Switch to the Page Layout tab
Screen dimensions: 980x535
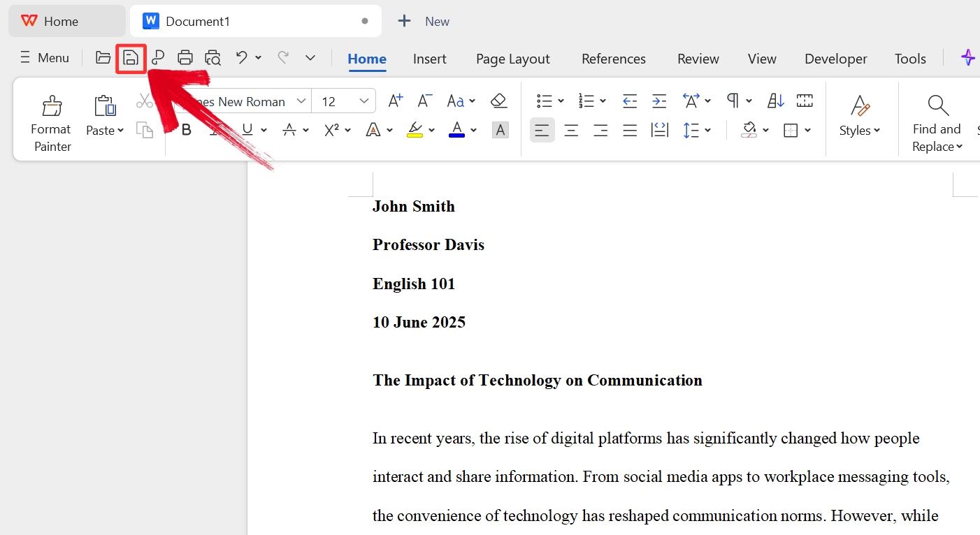coord(513,59)
